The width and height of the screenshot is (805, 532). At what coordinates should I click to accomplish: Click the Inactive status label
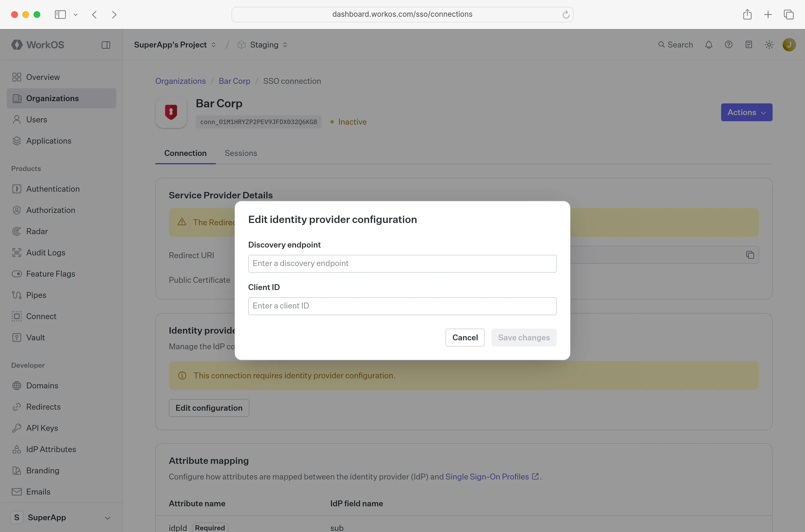352,122
